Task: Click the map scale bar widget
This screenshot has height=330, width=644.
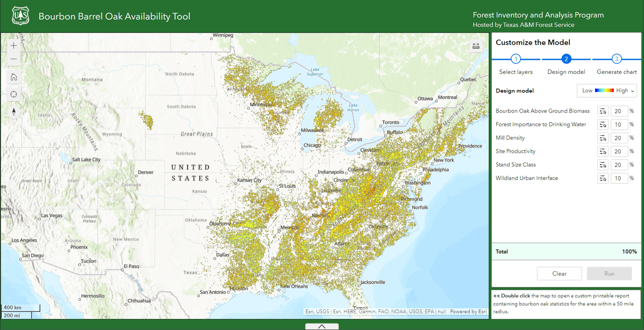Action: pos(20,310)
